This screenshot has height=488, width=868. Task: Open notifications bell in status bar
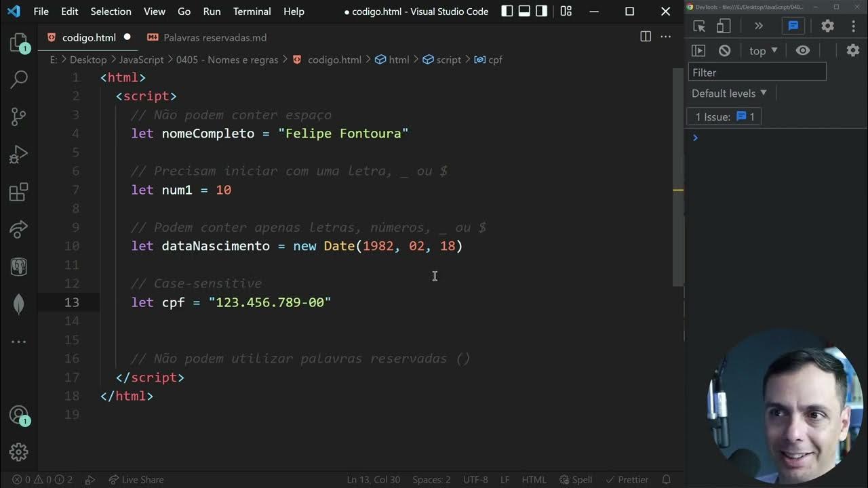click(x=667, y=479)
